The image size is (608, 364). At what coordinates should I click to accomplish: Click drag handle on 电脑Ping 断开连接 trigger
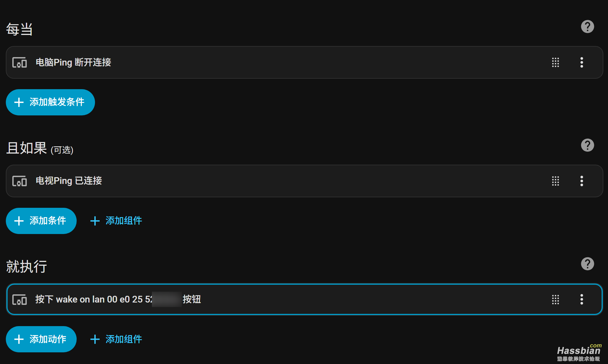(x=555, y=62)
